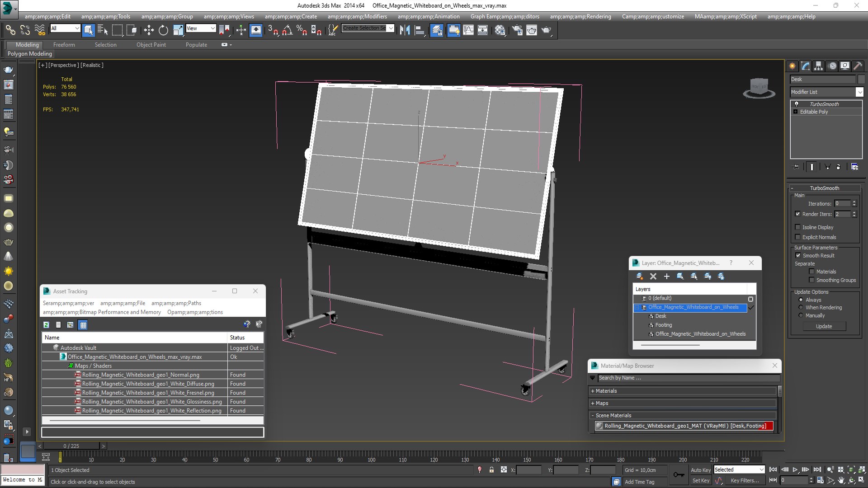
Task: Open the Utilities hammer panel tab
Action: click(x=858, y=66)
